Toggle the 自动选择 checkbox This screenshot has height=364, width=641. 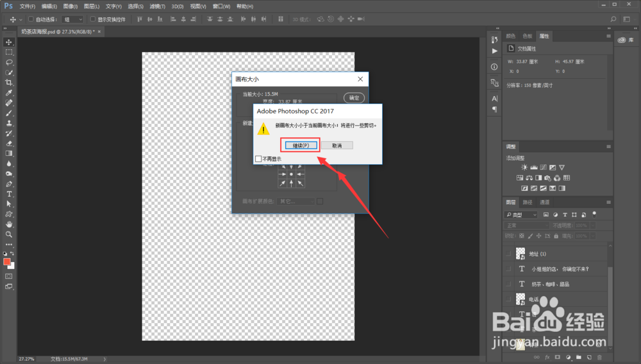pos(31,19)
